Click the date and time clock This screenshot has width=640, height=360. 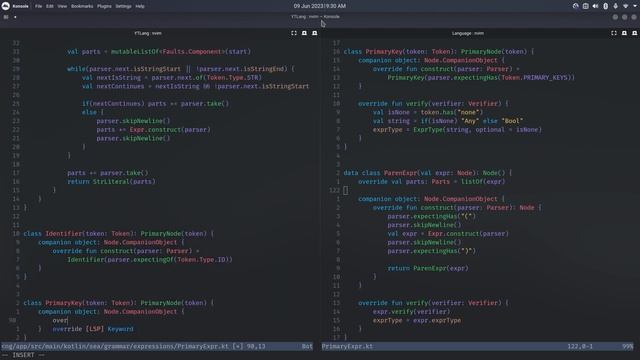(320, 6)
